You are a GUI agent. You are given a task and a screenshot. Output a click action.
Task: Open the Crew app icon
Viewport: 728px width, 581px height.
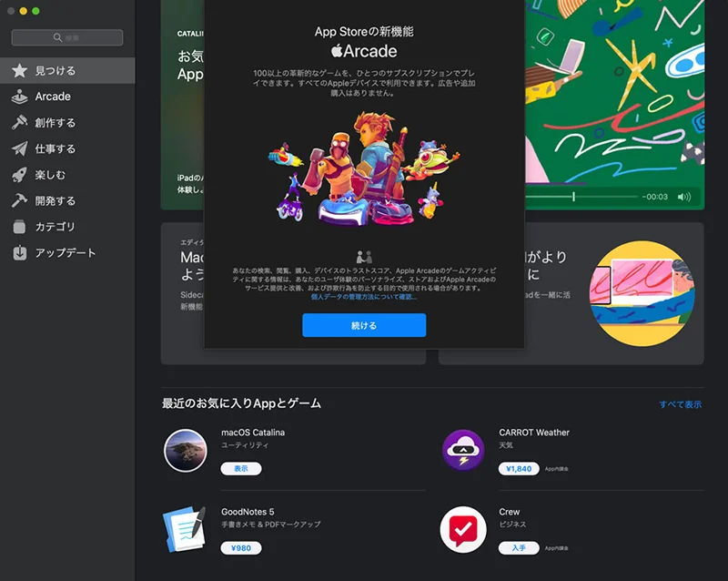tap(462, 530)
